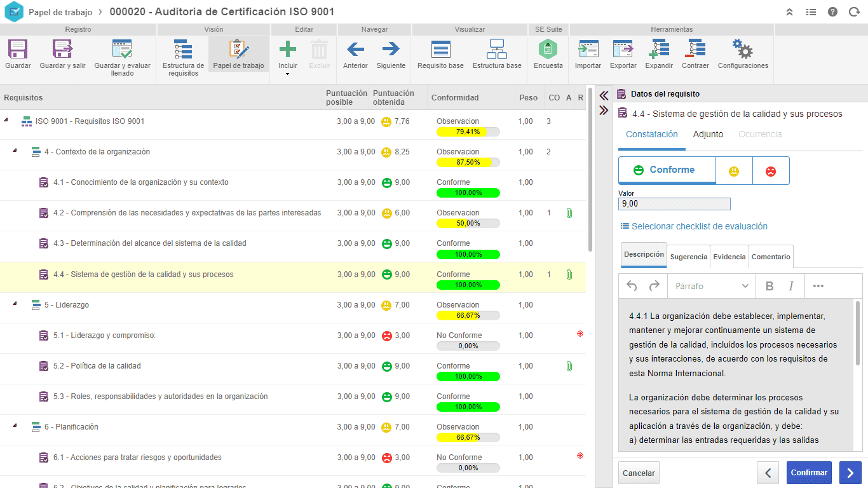Click the list view icon in header
The width and height of the screenshot is (868, 488).
click(811, 12)
